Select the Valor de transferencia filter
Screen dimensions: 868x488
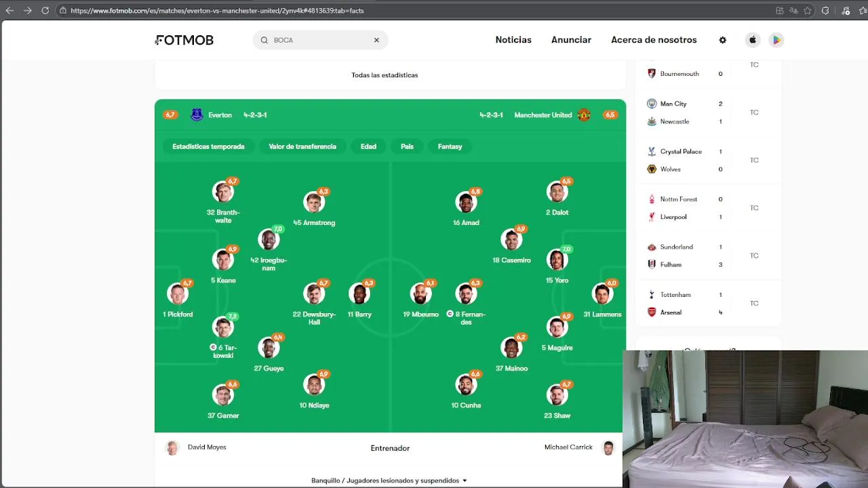(302, 146)
